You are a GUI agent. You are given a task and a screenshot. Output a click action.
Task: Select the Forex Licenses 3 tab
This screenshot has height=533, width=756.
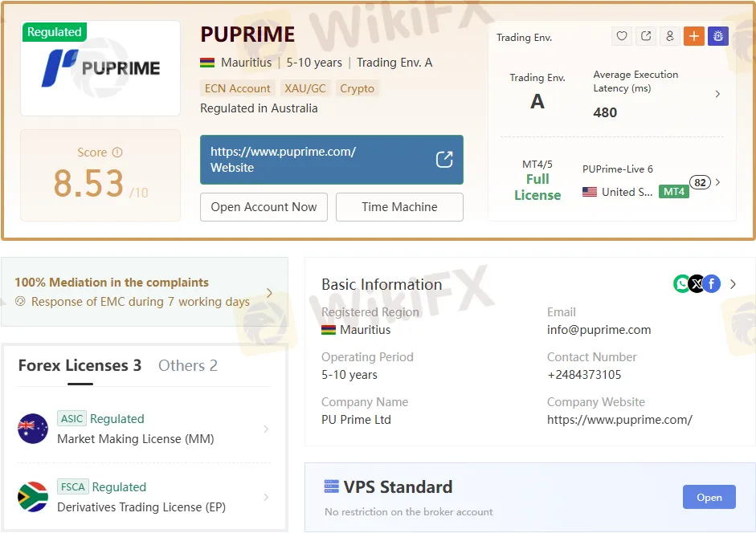(x=80, y=365)
